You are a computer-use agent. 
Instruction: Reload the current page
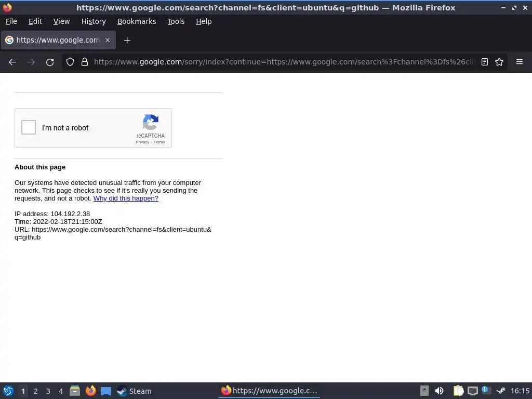50,62
